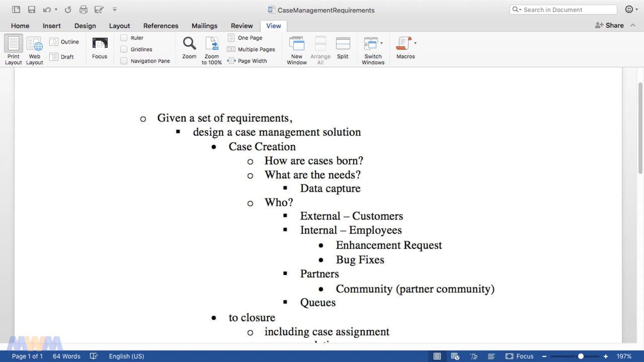This screenshot has height=362, width=644.
Task: Click the sidebar toggle icon in title bar
Action: [16, 10]
